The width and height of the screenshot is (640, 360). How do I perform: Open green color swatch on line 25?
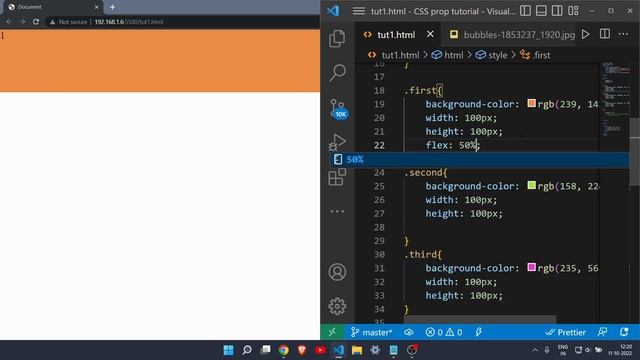531,185
